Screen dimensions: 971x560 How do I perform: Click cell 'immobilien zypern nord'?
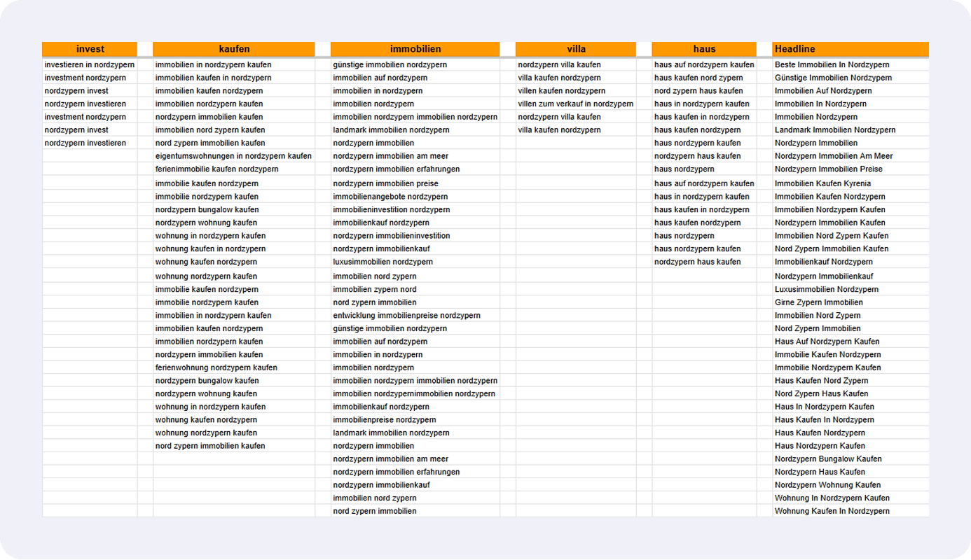point(374,289)
